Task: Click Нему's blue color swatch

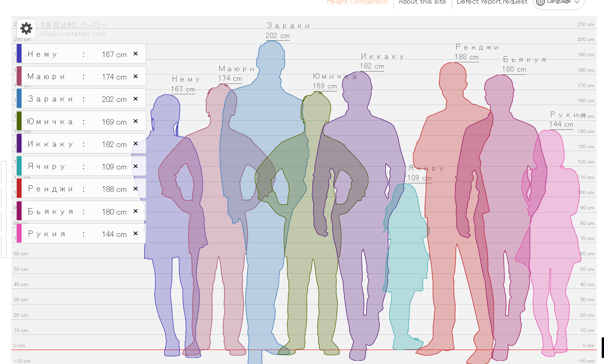Action: [19, 54]
